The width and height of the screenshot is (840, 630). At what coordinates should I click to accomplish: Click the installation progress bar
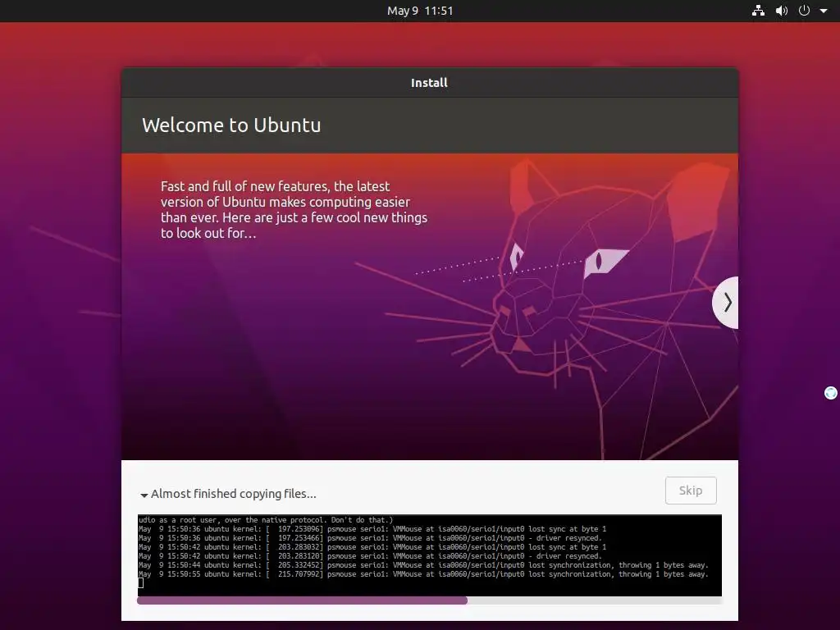tap(429, 600)
